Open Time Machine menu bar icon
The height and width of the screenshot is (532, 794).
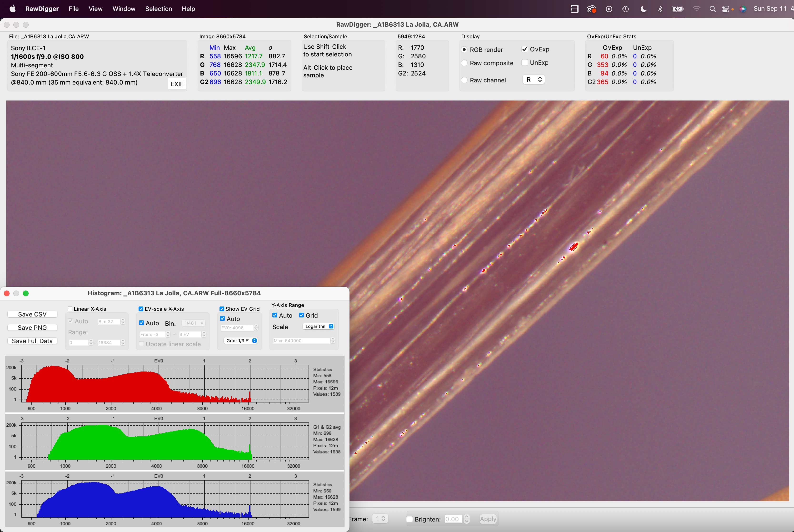coord(625,9)
